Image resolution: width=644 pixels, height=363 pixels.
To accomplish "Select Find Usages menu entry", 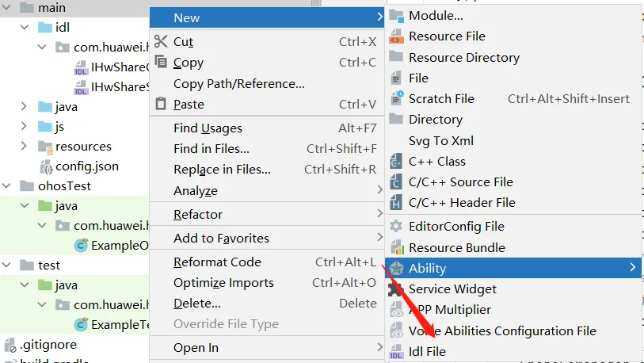I will coord(208,128).
